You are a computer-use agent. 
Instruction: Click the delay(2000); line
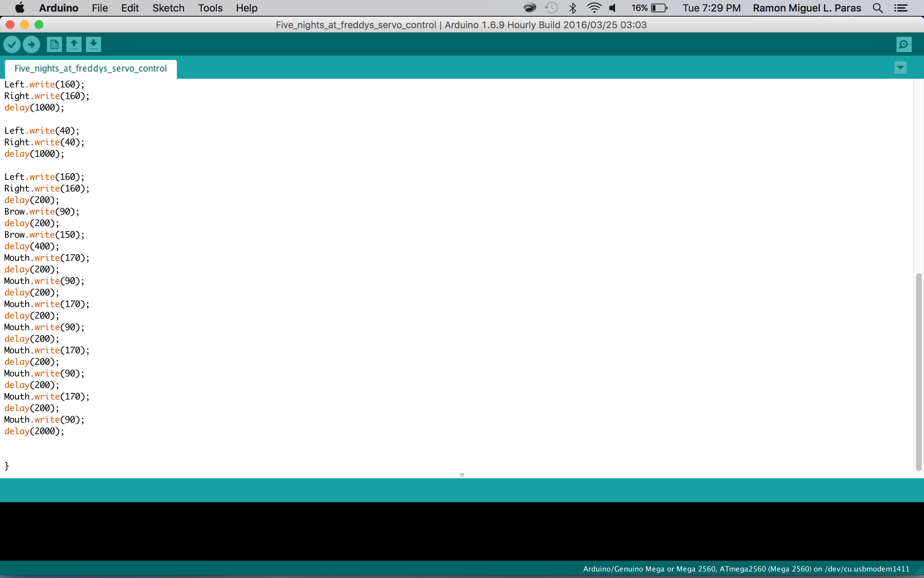(x=34, y=431)
